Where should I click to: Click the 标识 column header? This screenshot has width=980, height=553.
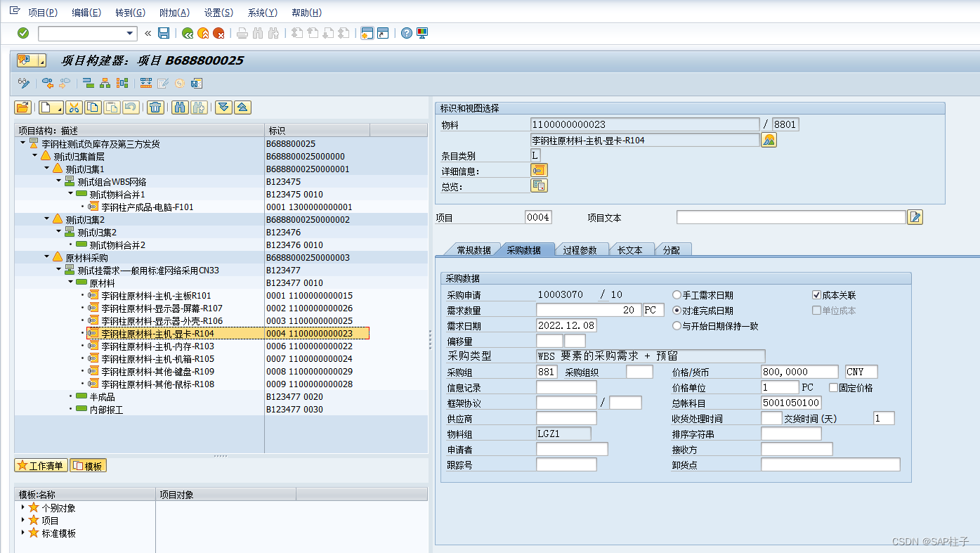(x=317, y=131)
